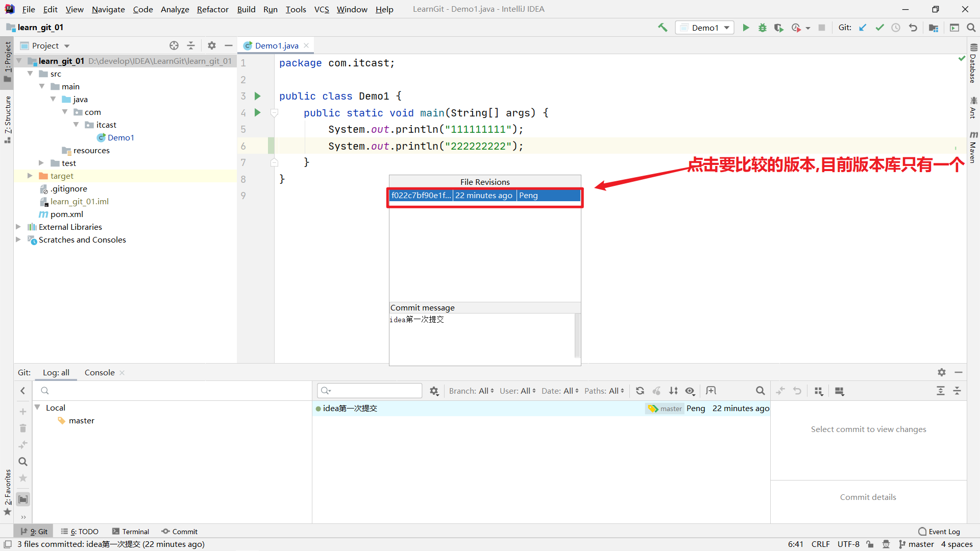Open Search Everywhere magnifier in top toolbar
The width and height of the screenshot is (980, 551).
(971, 28)
